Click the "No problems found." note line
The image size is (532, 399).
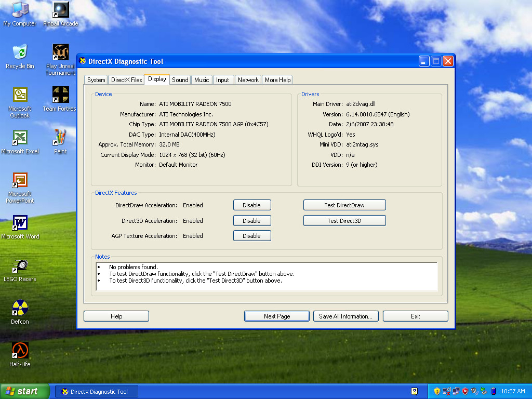(134, 267)
